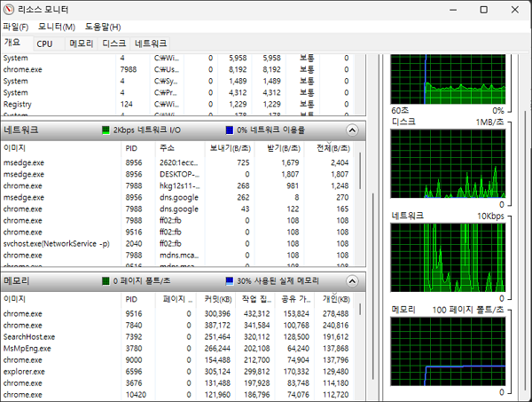Sort network list by 보내기(B/초) column
The image size is (532, 402).
[230, 148]
